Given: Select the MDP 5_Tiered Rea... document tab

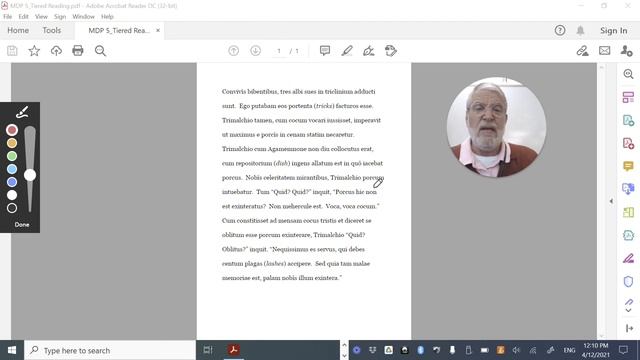Looking at the screenshot, I should click(x=119, y=31).
